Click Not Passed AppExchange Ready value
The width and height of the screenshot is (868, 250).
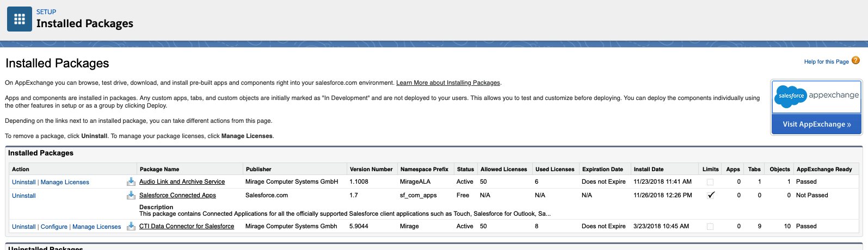tap(812, 195)
